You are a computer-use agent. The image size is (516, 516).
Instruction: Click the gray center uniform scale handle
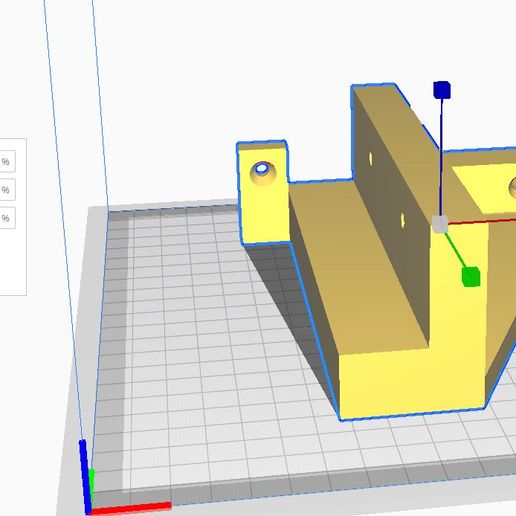[x=440, y=224]
